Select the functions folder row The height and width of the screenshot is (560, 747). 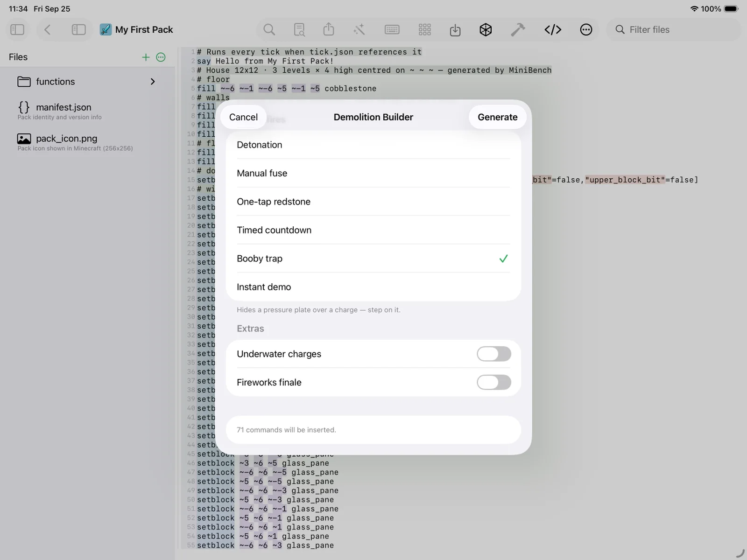click(88, 82)
